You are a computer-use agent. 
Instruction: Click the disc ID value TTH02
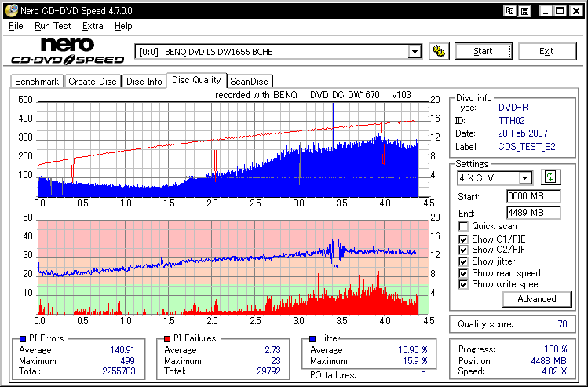pos(512,121)
